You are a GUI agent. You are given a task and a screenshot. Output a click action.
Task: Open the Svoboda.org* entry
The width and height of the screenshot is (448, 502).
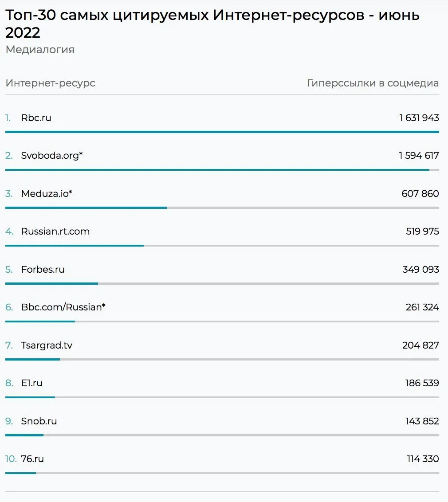click(x=52, y=156)
